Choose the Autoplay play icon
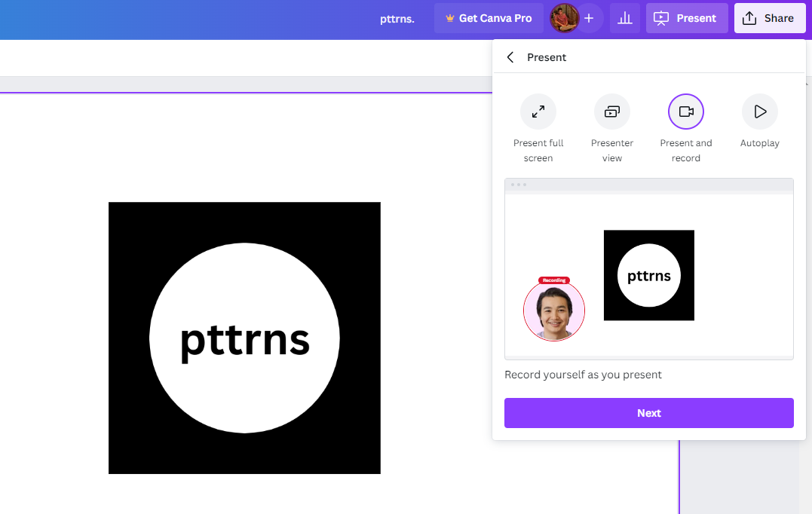The width and height of the screenshot is (812, 514). 760,112
